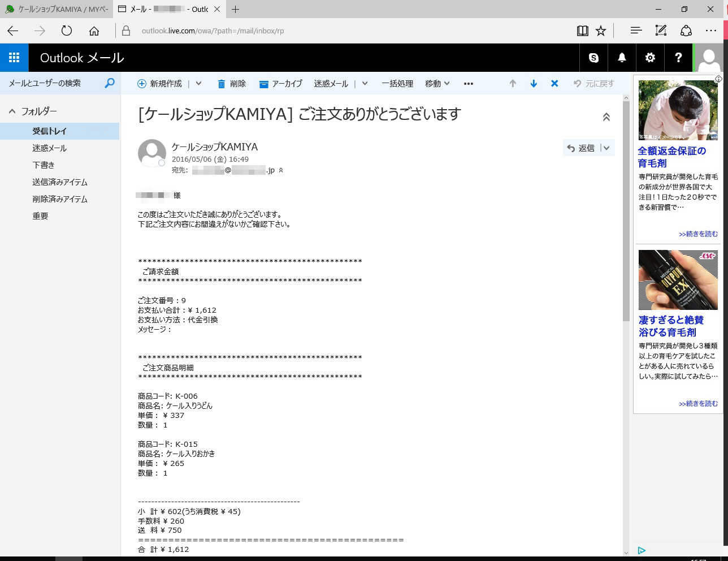This screenshot has width=728, height=561.
Task: Go to next message with down arrow
Action: coord(533,84)
